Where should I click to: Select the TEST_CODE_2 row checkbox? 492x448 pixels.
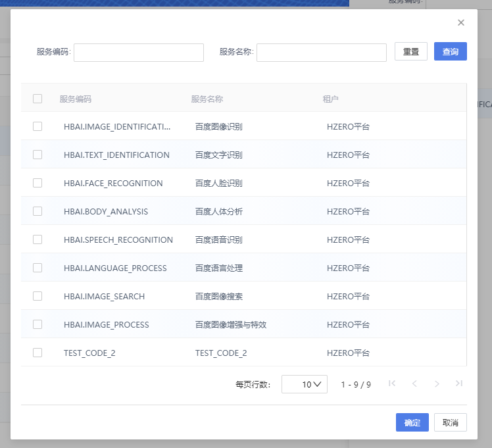[37, 353]
